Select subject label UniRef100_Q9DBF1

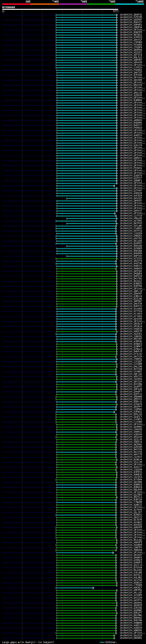pos(131,180)
